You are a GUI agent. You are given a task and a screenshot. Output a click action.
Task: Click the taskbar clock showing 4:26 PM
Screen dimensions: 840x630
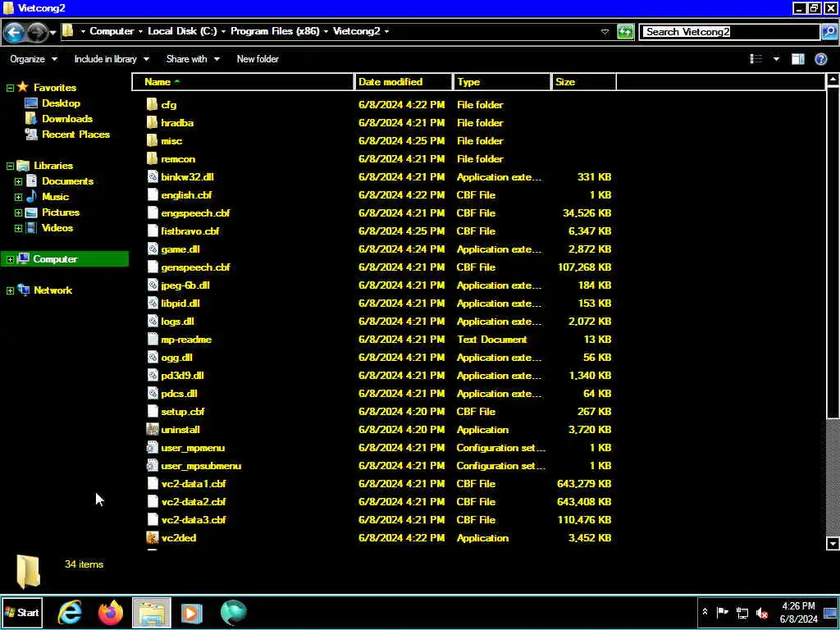(x=798, y=612)
